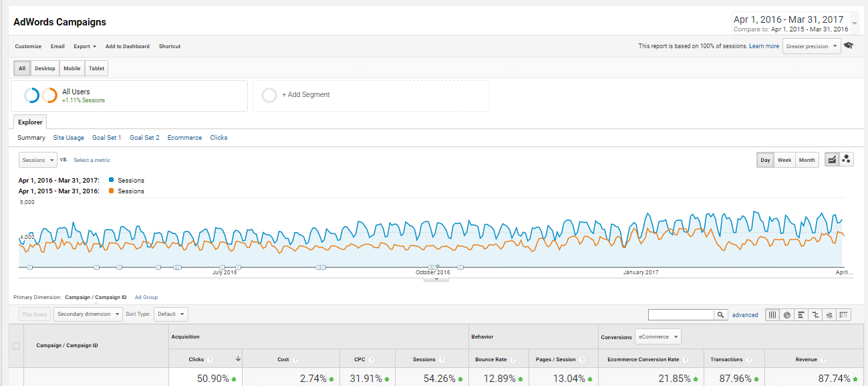Viewport: 868px width, 386px height.
Task: Open the Export dropdown menu
Action: (x=85, y=46)
